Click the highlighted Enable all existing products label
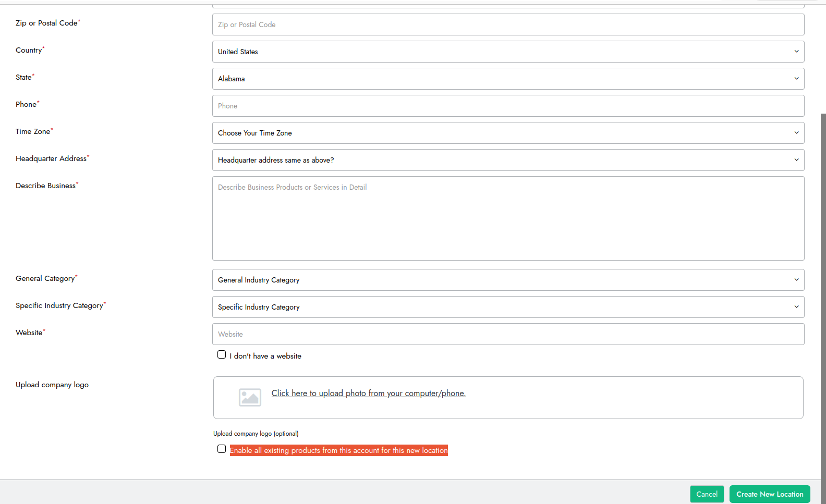The image size is (826, 504). coord(338,450)
